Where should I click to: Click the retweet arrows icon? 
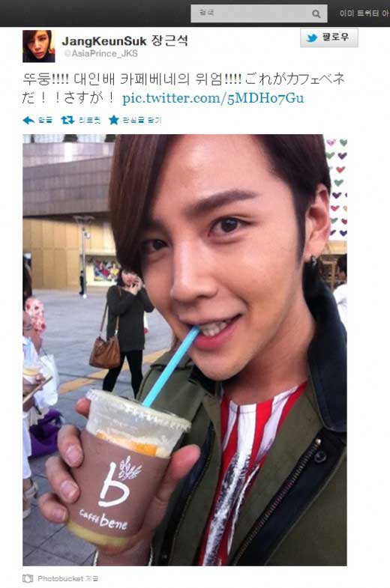click(x=67, y=120)
